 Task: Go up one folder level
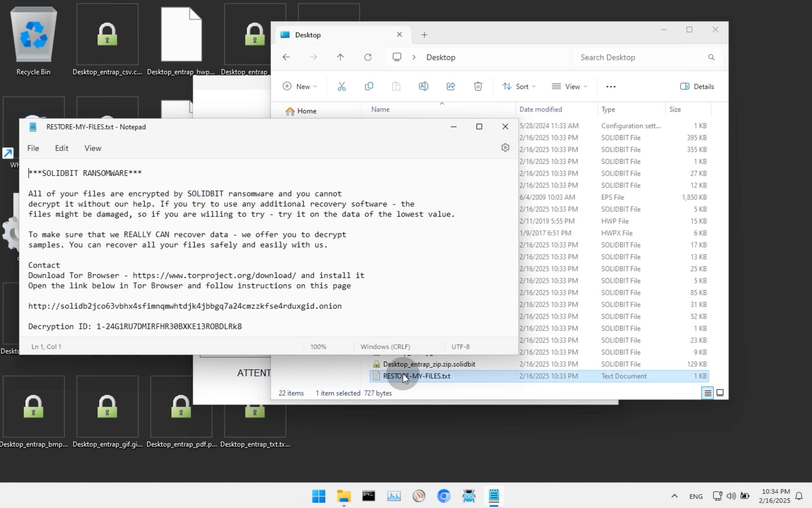pyautogui.click(x=340, y=57)
